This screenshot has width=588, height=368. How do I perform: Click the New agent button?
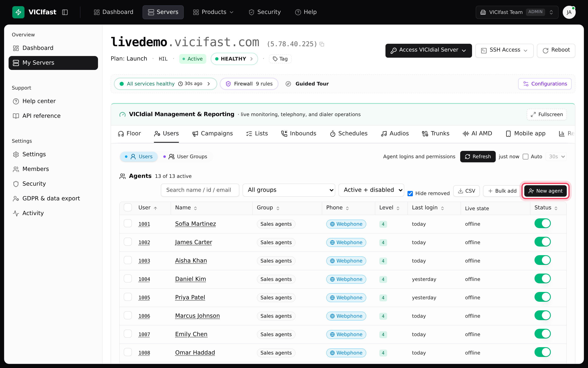tap(545, 191)
